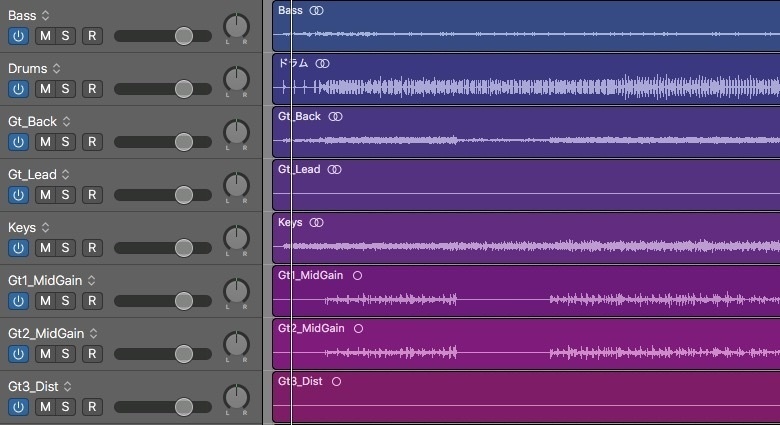Click stereo icon on Bass region
The height and width of the screenshot is (425, 780).
(x=316, y=10)
